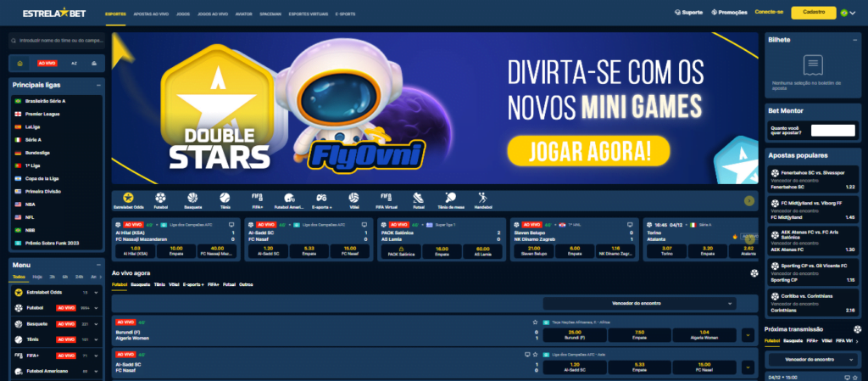Open the FIFA Virtual icon
This screenshot has height=381, width=868.
[x=387, y=197]
